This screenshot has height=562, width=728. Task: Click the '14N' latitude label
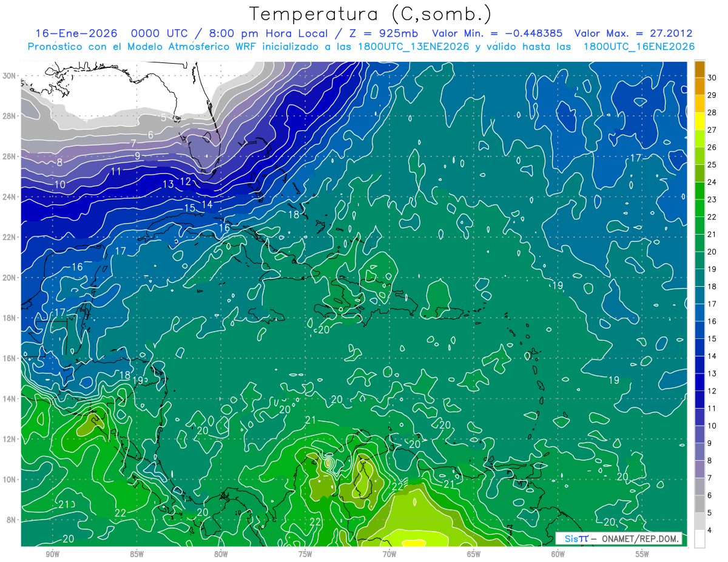(9, 399)
